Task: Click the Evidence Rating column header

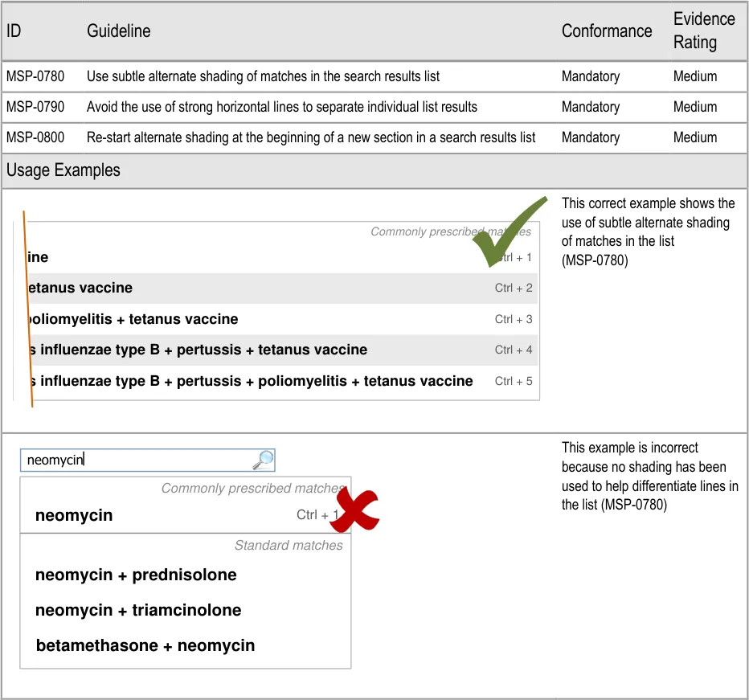Action: click(x=703, y=31)
